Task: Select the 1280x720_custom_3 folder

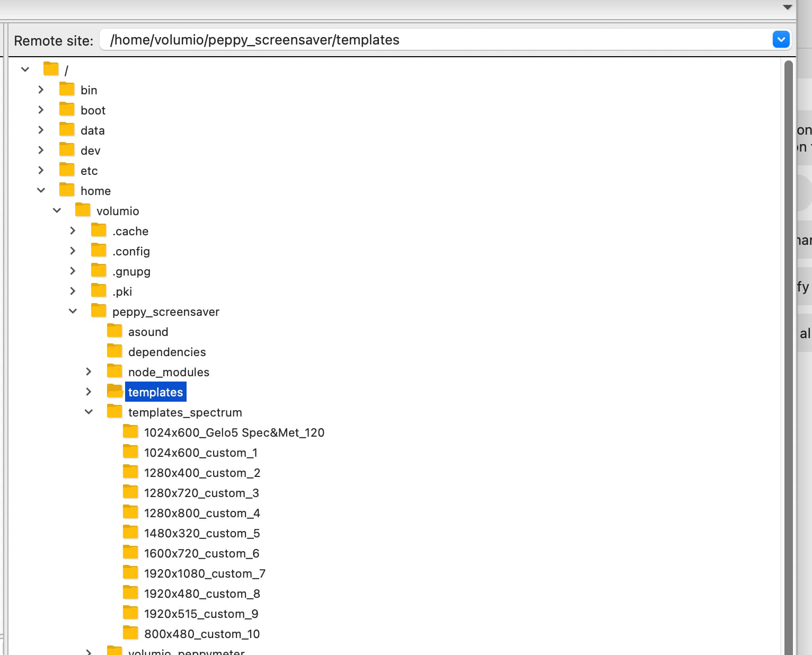Action: click(201, 493)
